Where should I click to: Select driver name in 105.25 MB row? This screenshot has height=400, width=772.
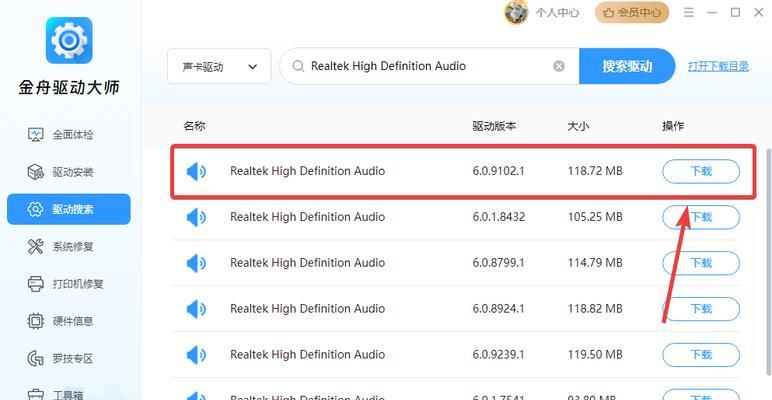tap(308, 217)
